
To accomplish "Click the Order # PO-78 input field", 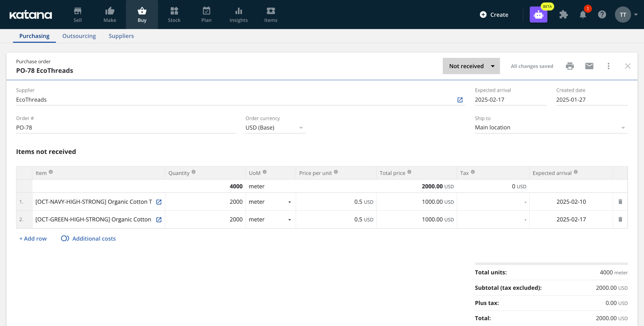I will click(x=126, y=128).
